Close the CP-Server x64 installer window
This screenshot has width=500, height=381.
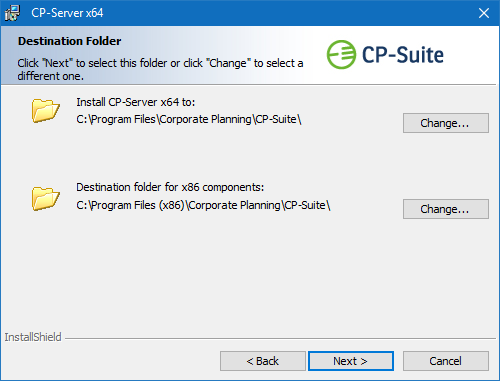[484, 13]
